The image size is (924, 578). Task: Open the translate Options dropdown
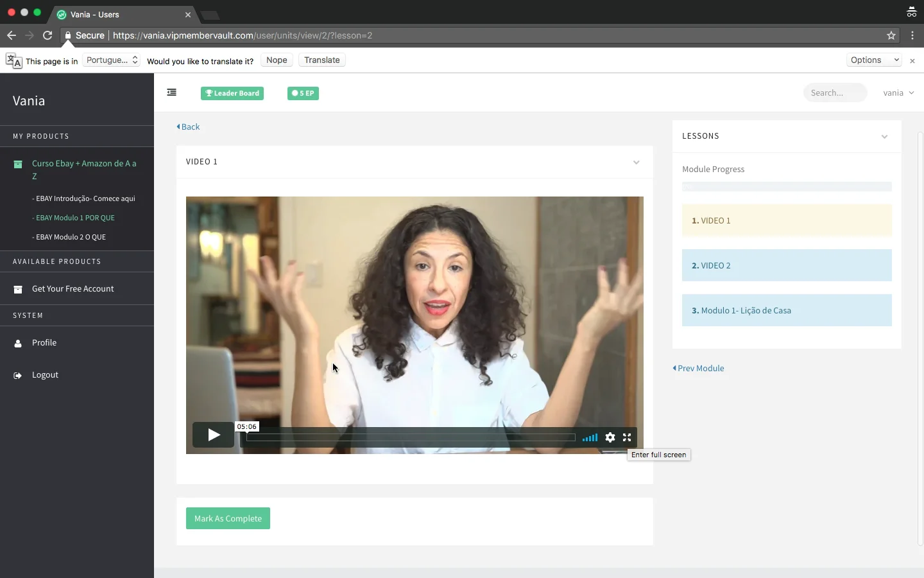pos(874,60)
